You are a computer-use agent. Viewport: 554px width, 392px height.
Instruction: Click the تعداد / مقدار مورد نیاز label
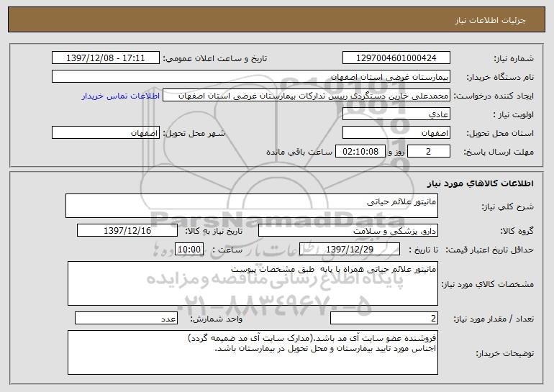click(x=494, y=319)
